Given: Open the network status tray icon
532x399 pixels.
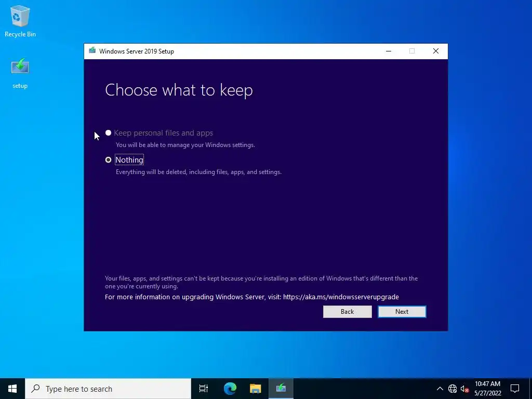Looking at the screenshot, I should tap(453, 389).
